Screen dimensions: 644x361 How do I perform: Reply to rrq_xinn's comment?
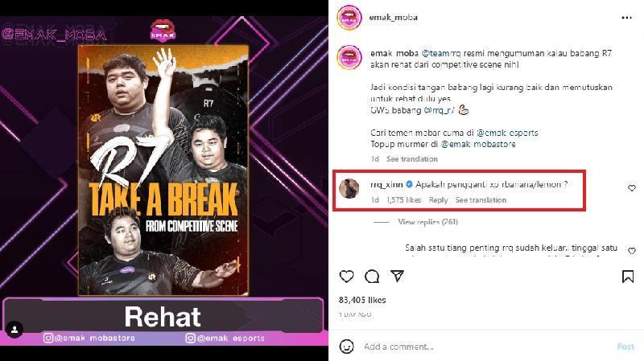(x=438, y=199)
